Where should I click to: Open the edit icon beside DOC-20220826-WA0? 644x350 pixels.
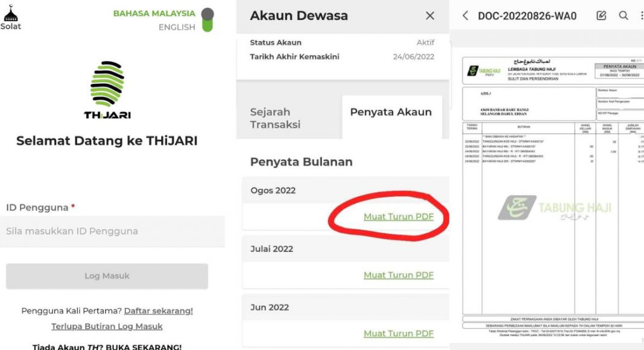click(600, 16)
